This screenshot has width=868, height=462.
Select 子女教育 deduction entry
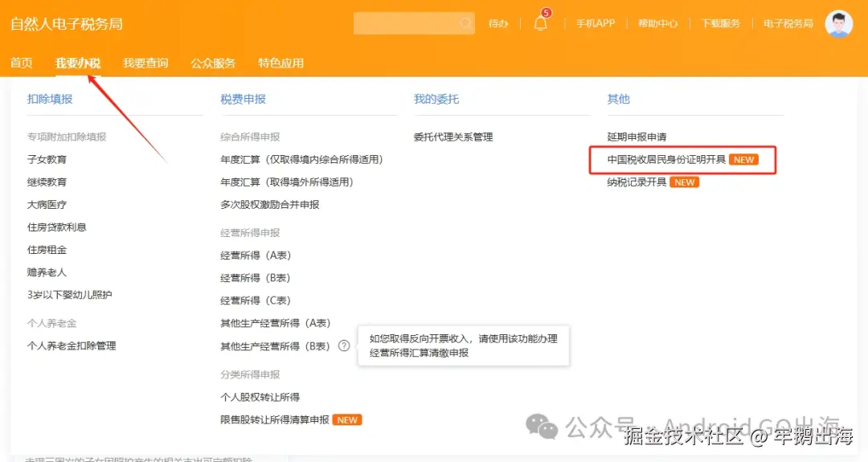(47, 159)
